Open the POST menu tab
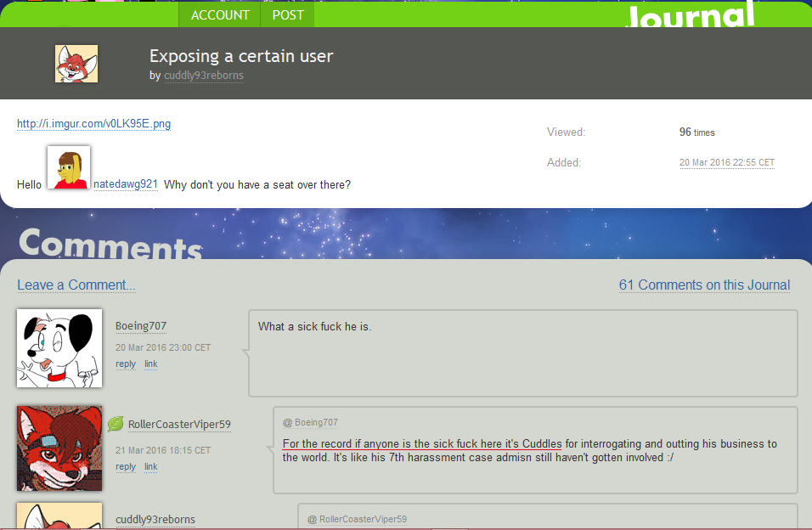This screenshot has width=812, height=530. click(288, 15)
